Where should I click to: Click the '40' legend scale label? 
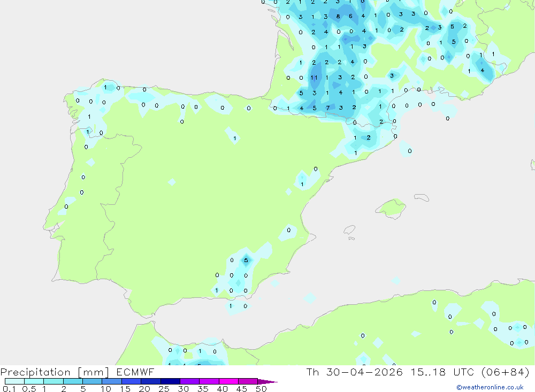[223, 389]
